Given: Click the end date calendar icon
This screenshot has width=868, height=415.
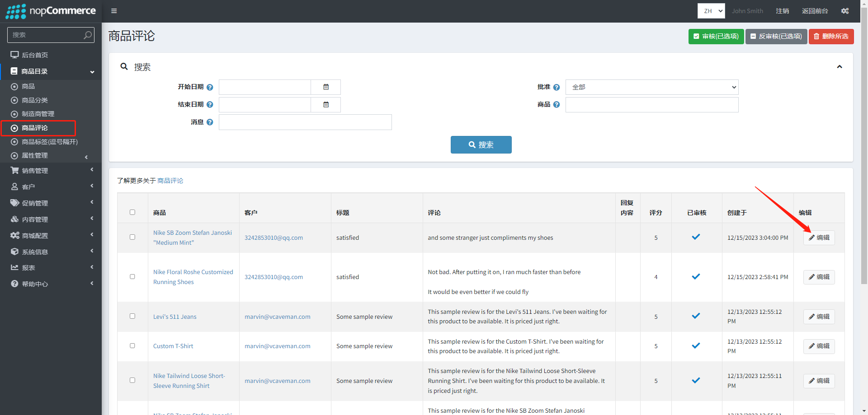Looking at the screenshot, I should (326, 105).
